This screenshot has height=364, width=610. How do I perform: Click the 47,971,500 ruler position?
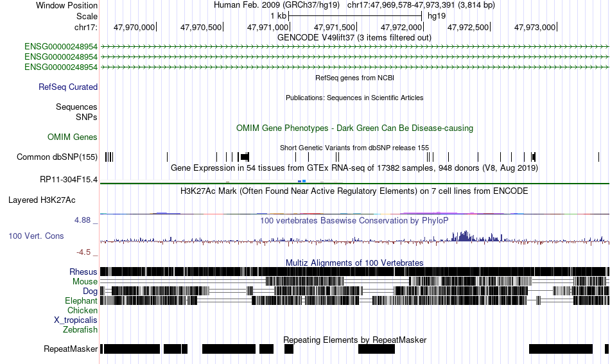coord(335,27)
